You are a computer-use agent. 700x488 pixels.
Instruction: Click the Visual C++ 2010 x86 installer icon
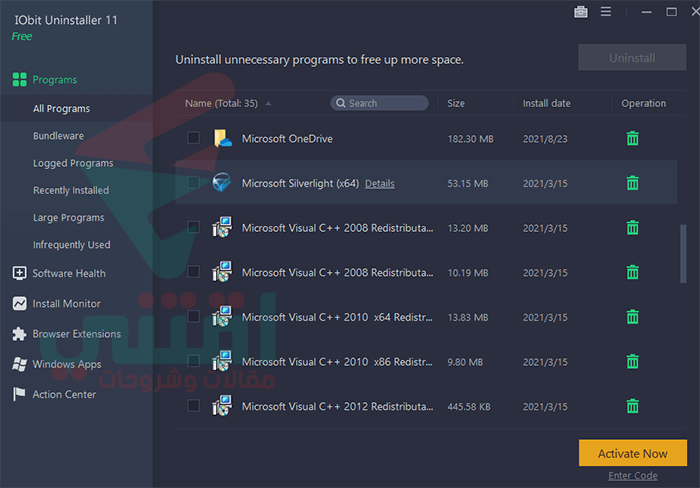click(x=222, y=361)
